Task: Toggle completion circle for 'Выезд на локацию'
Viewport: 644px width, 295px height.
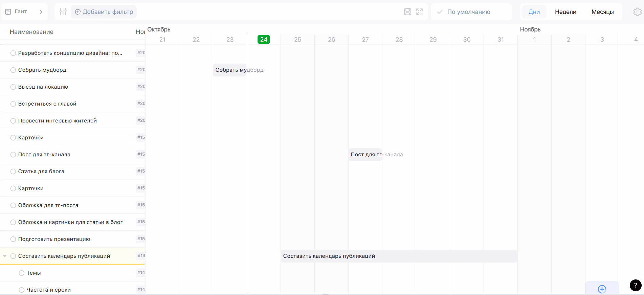Action: [13, 87]
